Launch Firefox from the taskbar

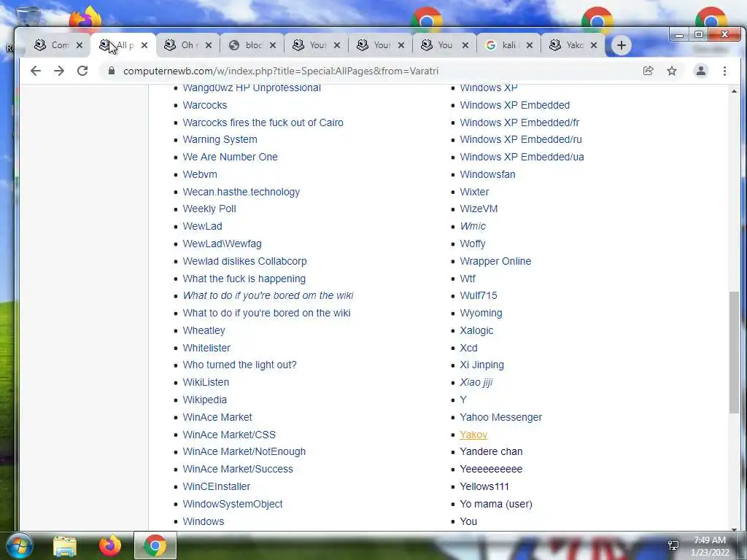coord(110,545)
